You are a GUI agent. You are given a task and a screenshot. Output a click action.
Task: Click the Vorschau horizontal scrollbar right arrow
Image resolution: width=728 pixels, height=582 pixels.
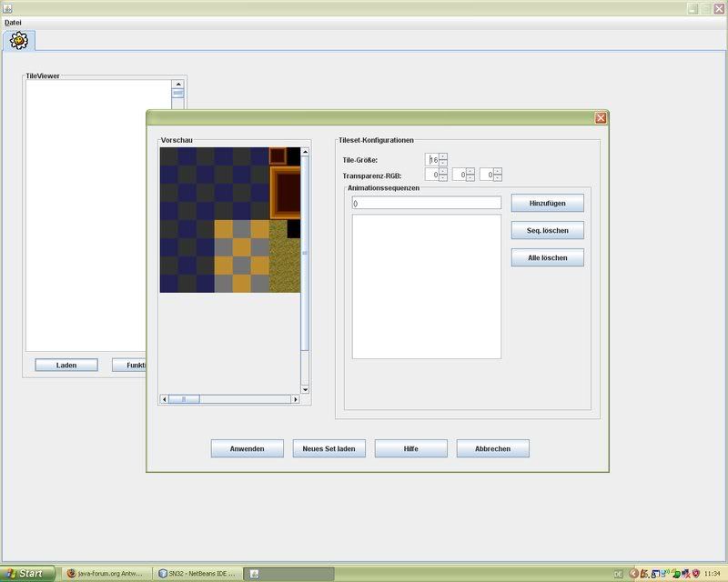(x=295, y=399)
